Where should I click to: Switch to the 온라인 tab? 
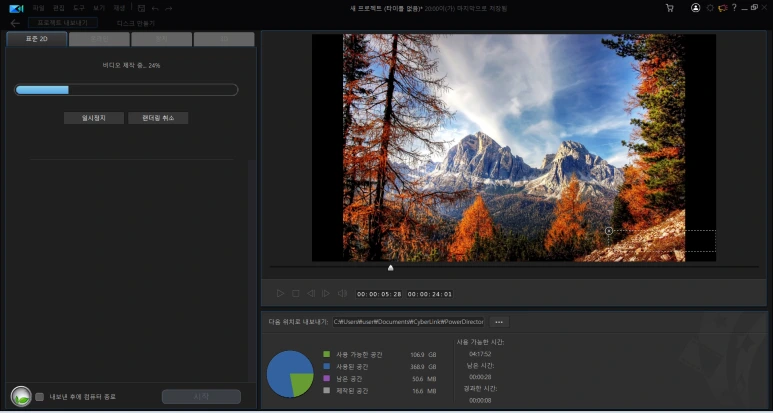(x=99, y=39)
